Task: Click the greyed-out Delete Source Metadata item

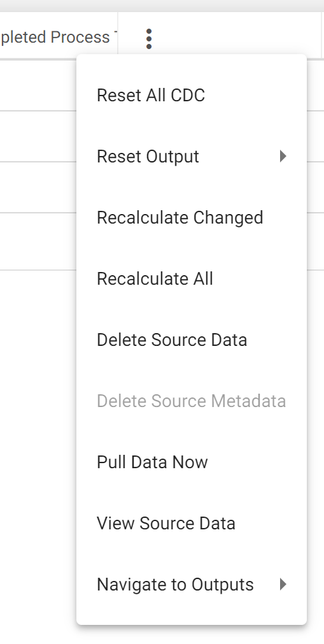Action: click(192, 401)
